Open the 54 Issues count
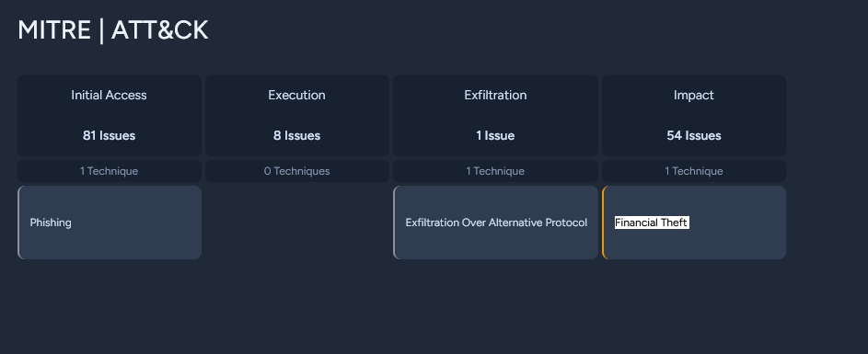The width and height of the screenshot is (868, 354). click(x=694, y=135)
